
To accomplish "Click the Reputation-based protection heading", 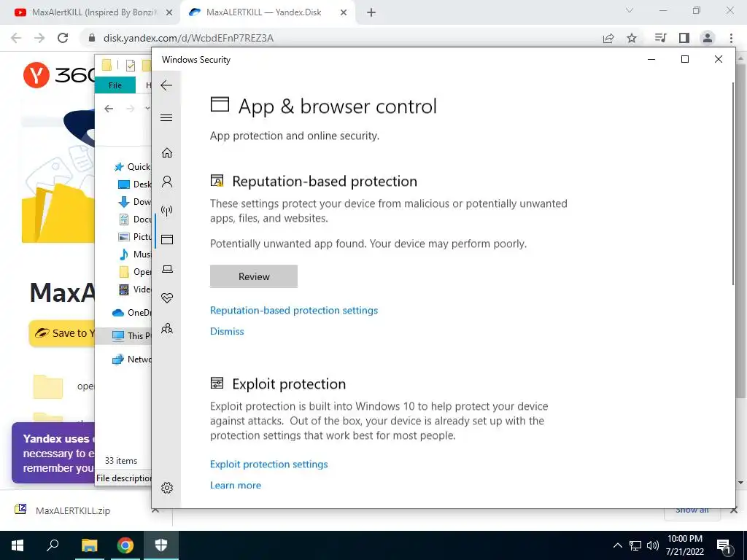I will tap(325, 182).
